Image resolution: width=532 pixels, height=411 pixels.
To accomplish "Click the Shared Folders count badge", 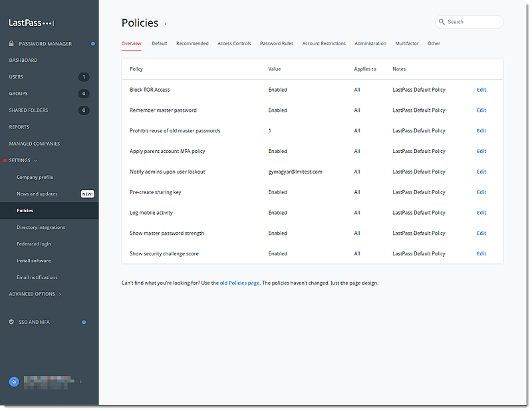I will coord(84,110).
